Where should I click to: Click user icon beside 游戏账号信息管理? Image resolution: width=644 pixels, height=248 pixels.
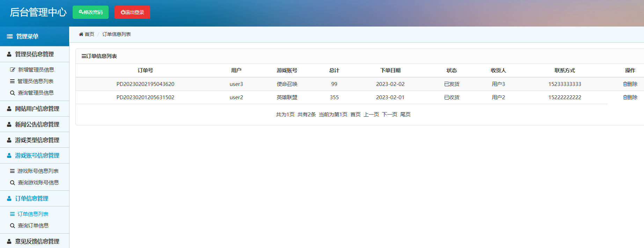coord(9,155)
